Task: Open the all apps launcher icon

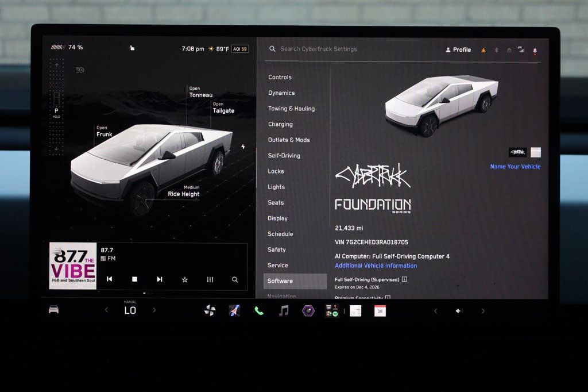Action: pyautogui.click(x=332, y=311)
